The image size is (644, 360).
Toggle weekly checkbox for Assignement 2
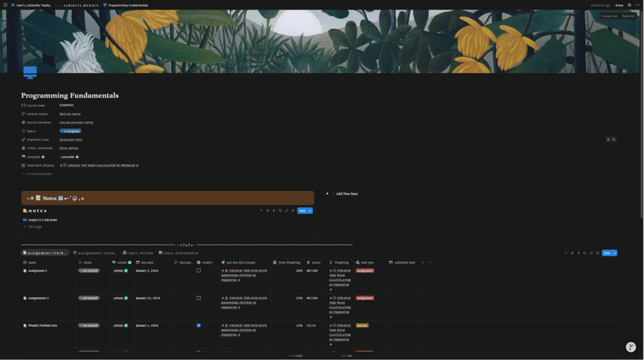point(199,298)
